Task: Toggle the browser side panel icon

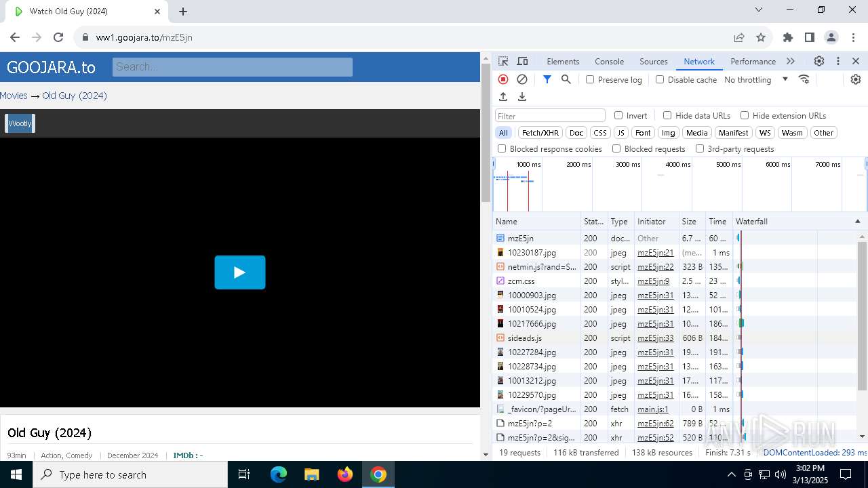Action: click(810, 37)
